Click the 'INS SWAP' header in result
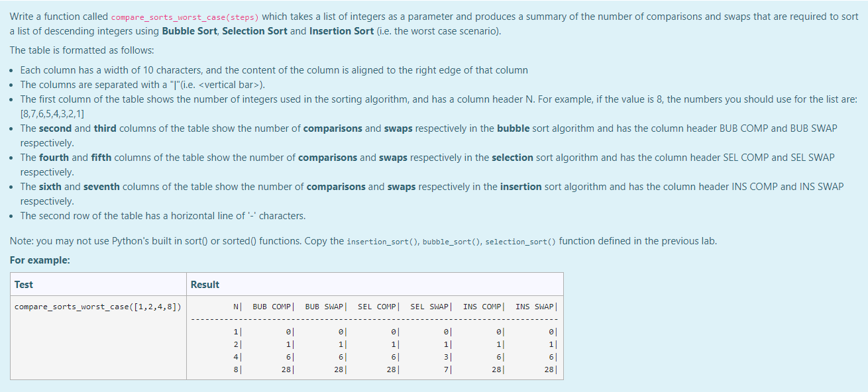Screen dimensions: 868x392 (535, 307)
